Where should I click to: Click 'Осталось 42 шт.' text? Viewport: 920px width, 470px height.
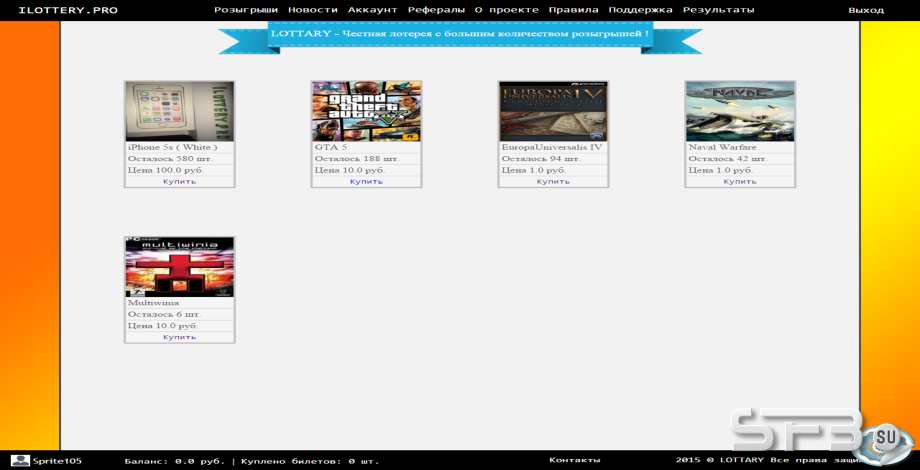pos(728,159)
